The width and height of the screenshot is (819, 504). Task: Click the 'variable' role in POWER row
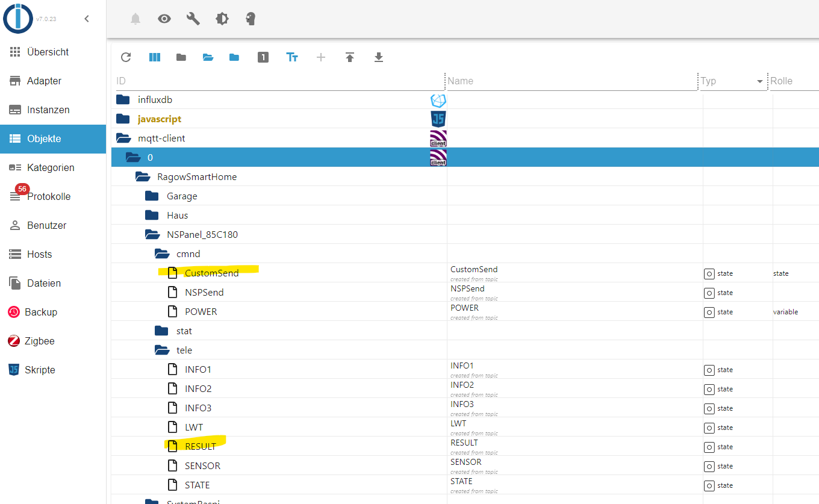[785, 312]
